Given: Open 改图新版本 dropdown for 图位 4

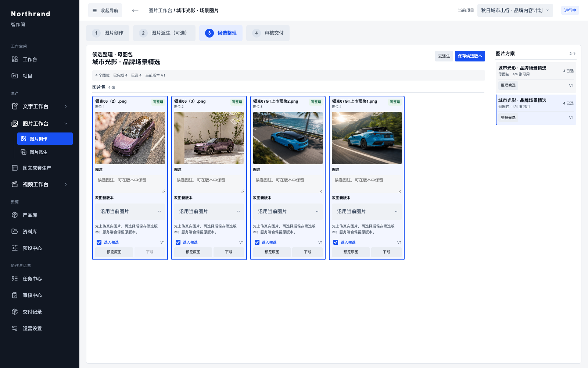Looking at the screenshot, I should (x=367, y=212).
